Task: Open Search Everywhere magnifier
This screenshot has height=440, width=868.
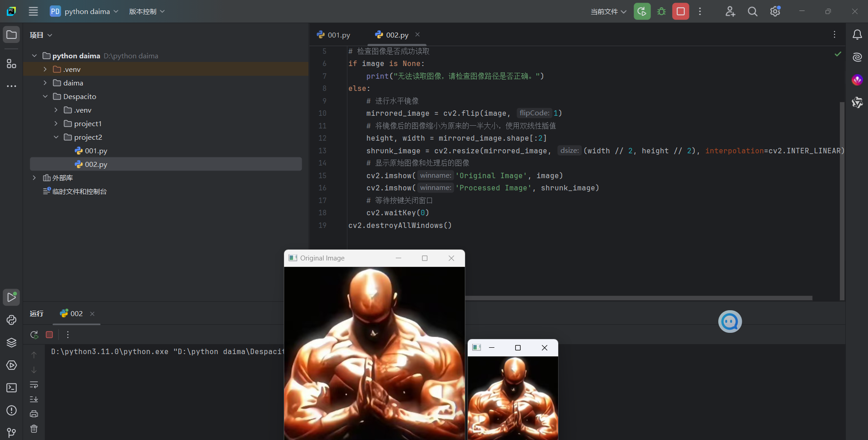Action: pos(753,11)
